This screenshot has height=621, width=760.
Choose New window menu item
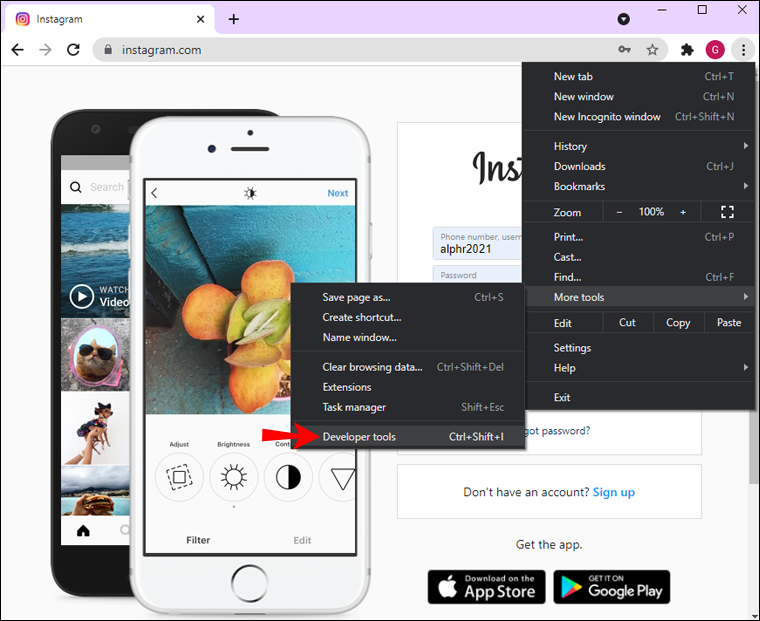638,96
